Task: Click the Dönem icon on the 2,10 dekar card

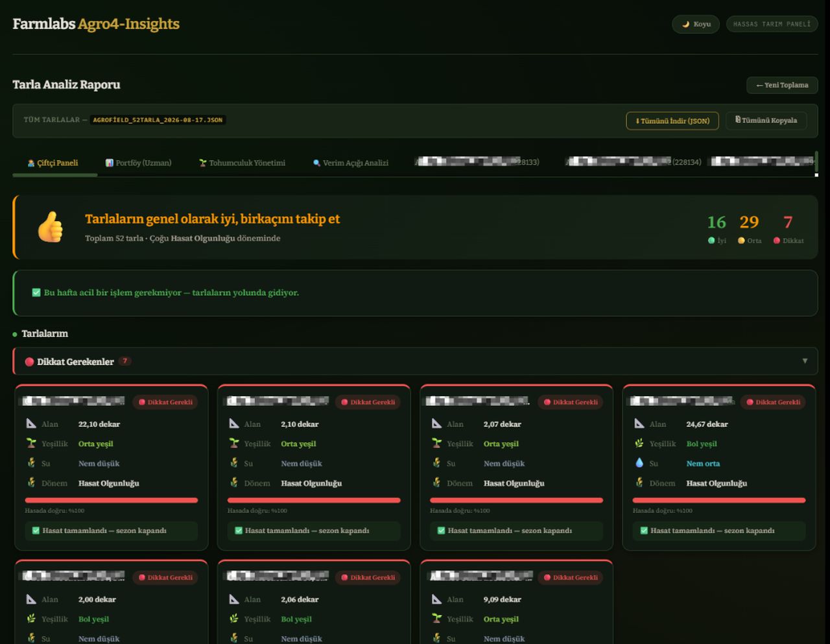Action: 234,483
